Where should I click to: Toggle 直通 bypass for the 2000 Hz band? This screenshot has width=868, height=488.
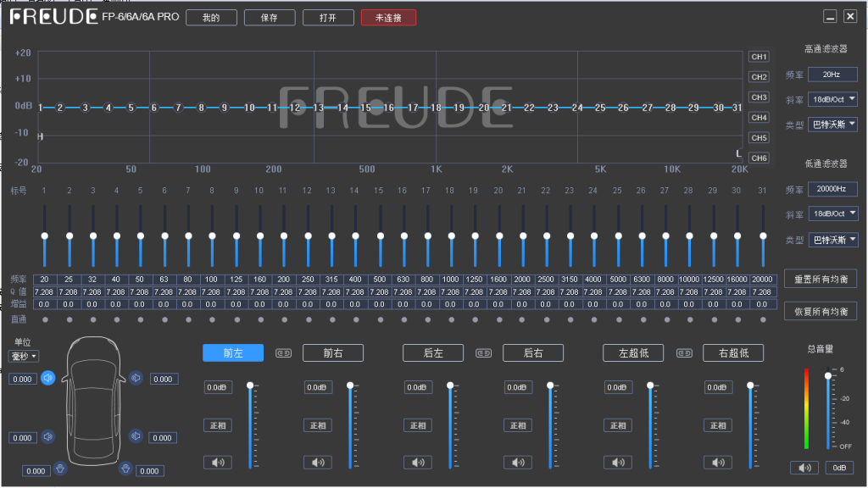coord(522,319)
